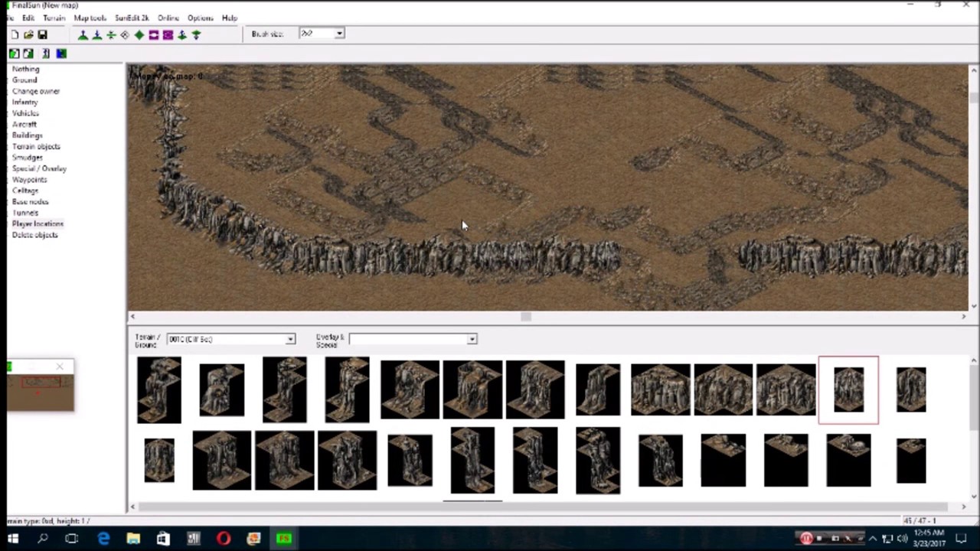
Task: Select Celltags in the object list
Action: point(24,191)
